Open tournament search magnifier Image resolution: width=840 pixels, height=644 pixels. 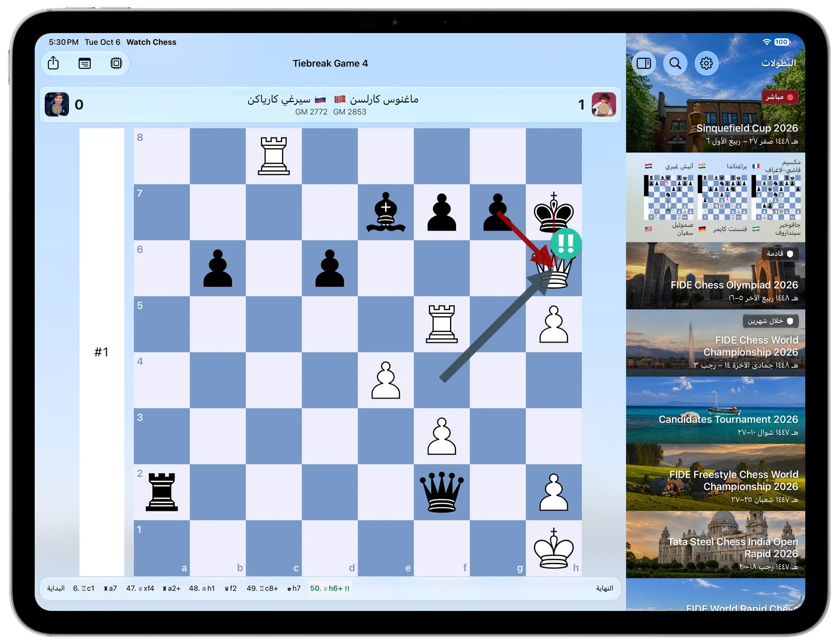coord(675,63)
